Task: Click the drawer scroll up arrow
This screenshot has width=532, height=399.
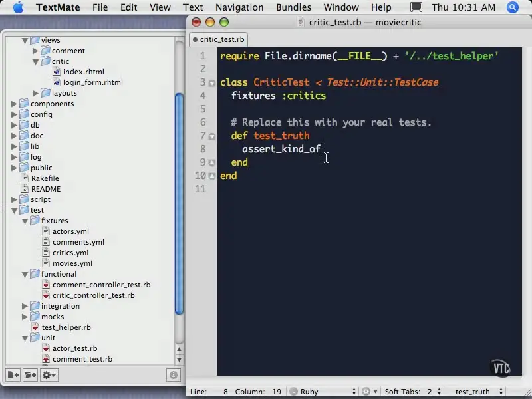Action: [x=179, y=349]
